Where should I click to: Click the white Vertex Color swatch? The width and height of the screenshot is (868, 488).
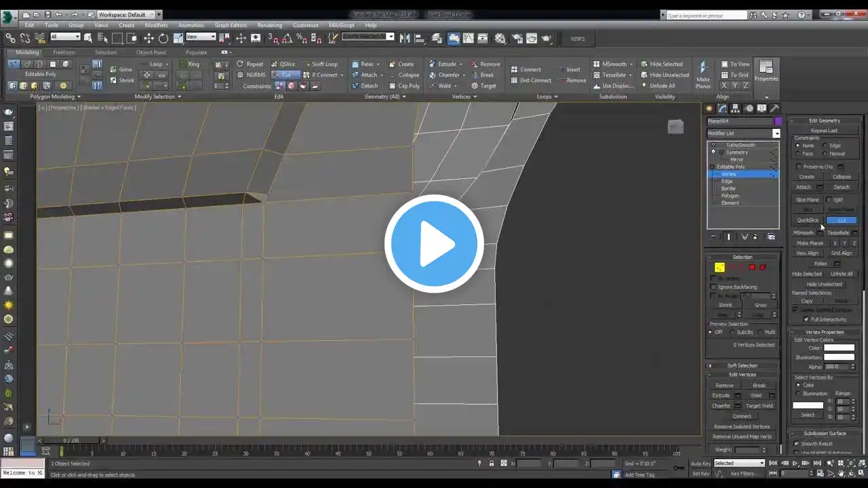839,348
